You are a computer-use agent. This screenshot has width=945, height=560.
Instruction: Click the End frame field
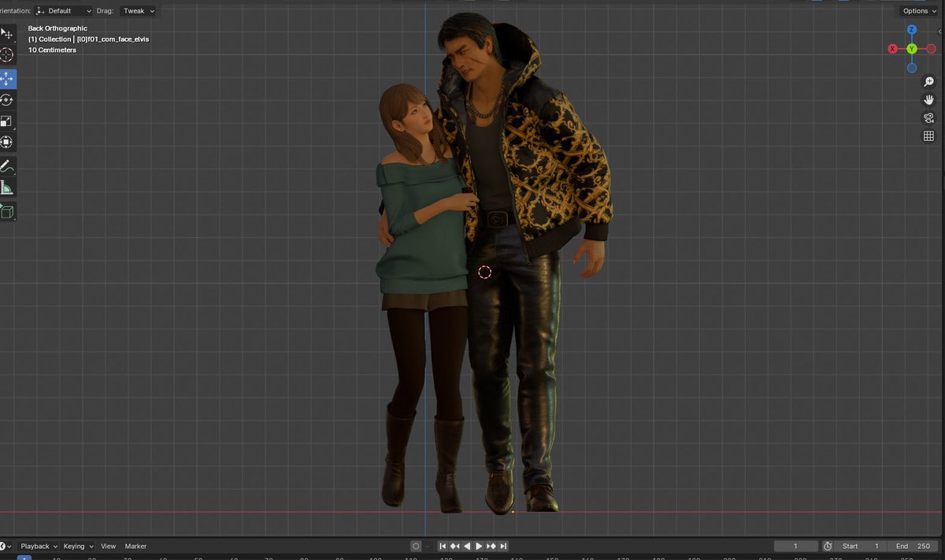(913, 546)
